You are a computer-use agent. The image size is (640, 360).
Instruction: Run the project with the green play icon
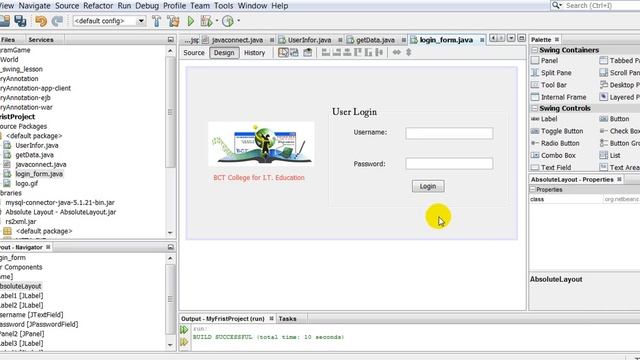pyautogui.click(x=191, y=21)
